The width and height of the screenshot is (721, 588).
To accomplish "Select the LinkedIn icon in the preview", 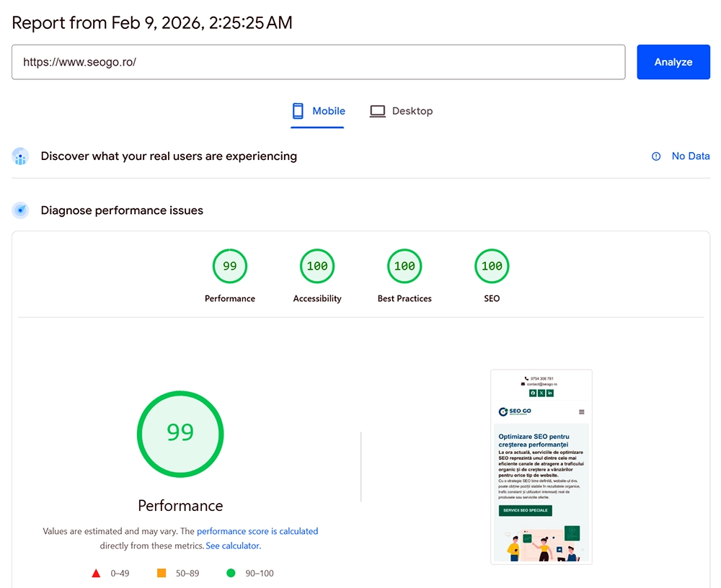I will [x=550, y=393].
